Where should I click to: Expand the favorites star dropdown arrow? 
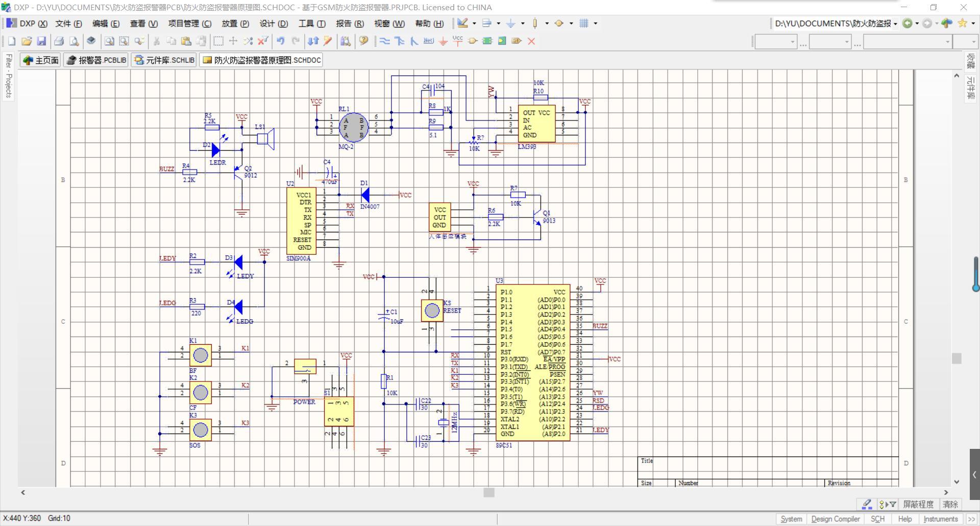point(973,23)
